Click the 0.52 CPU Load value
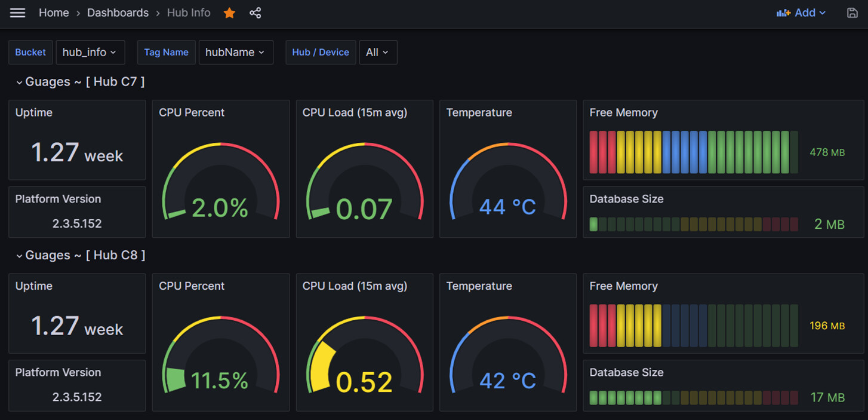Image resolution: width=868 pixels, height=420 pixels. tap(364, 382)
